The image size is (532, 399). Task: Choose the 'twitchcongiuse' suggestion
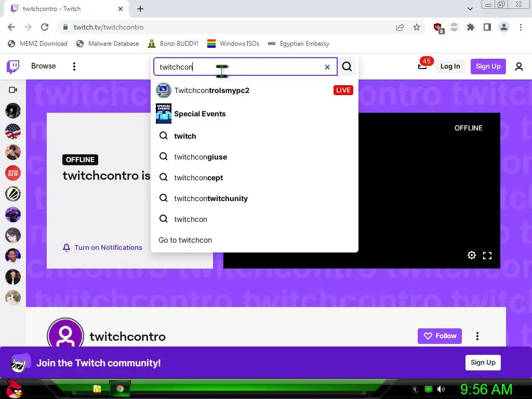(x=255, y=157)
